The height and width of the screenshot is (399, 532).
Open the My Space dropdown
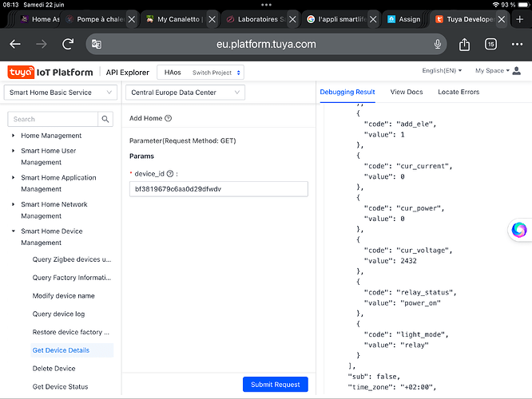(492, 70)
